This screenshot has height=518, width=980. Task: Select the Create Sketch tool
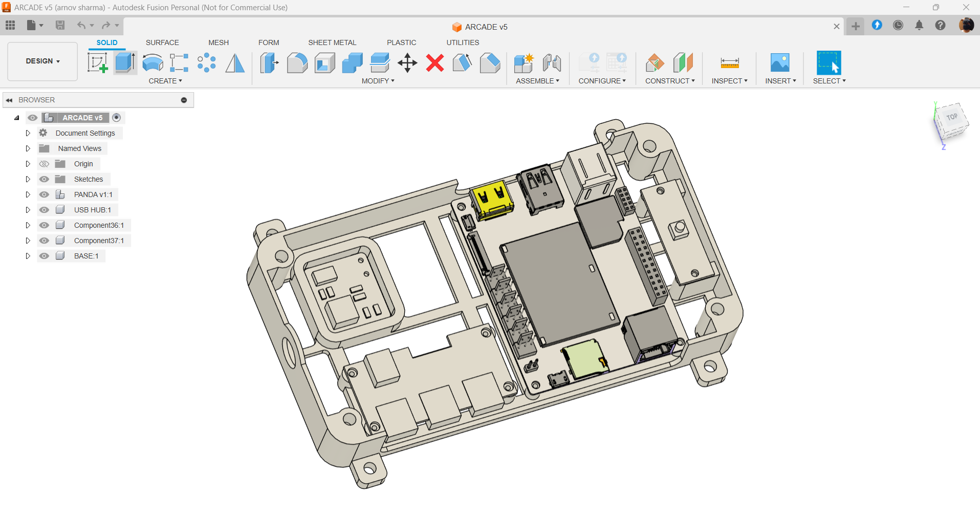[x=97, y=63]
